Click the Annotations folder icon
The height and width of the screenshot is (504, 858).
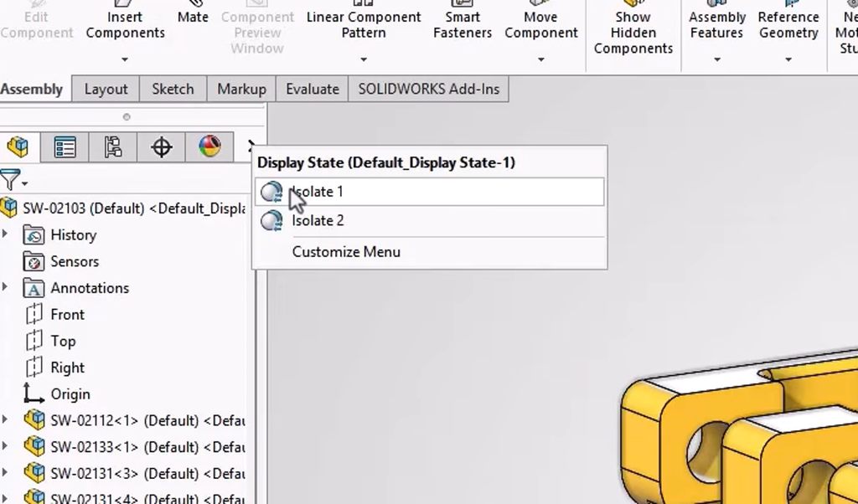34,288
